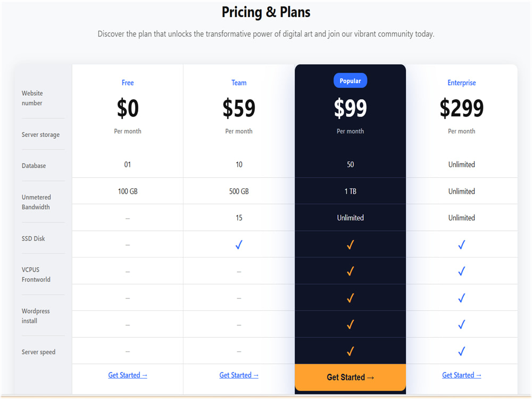Click Enterprise's bottom blue checkmark
This screenshot has width=532, height=399.
(x=461, y=351)
